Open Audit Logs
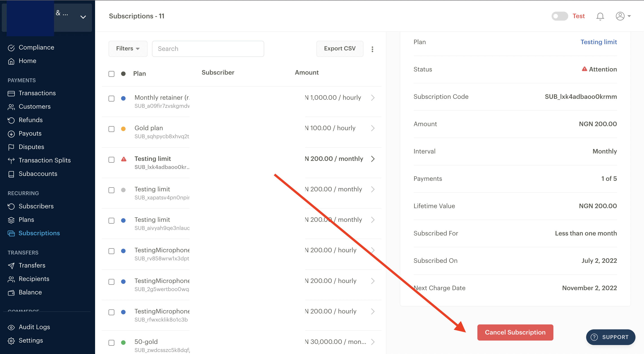Screen dimensions: 644x354 pos(34,327)
